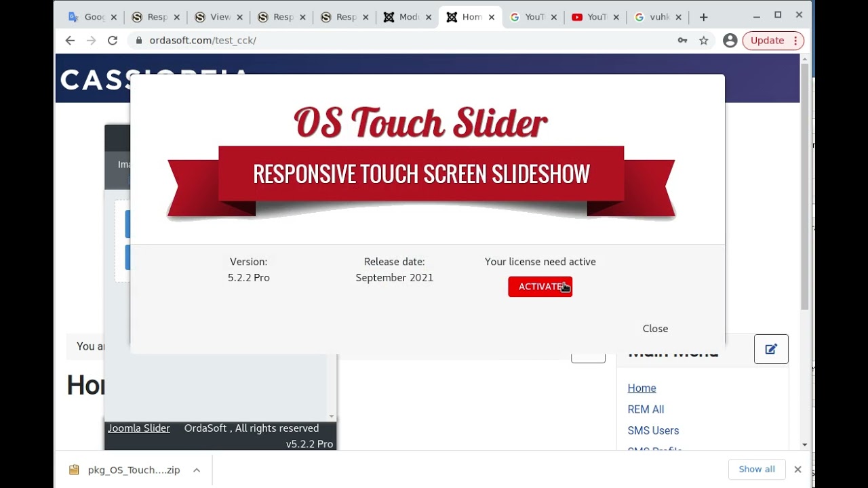The height and width of the screenshot is (488, 868).
Task: Close the View tab
Action: click(x=239, y=17)
